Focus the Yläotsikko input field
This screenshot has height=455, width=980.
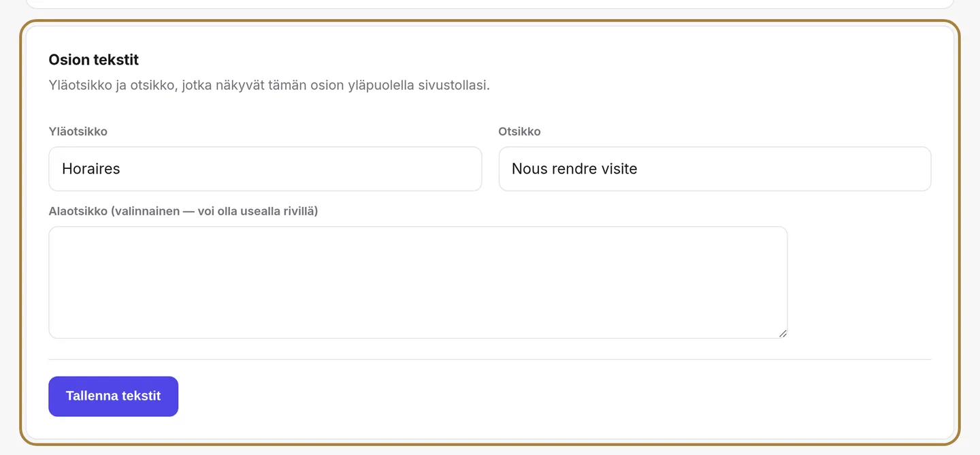265,169
